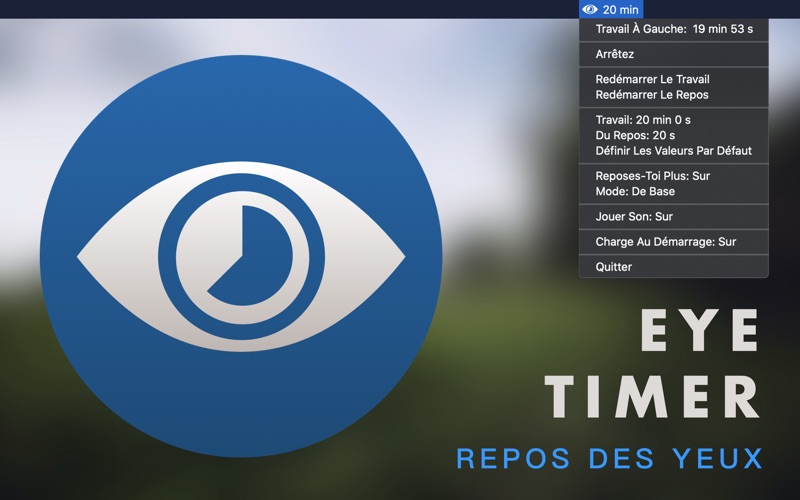Open the Travail: 20 min 0 s setting

pos(673,120)
